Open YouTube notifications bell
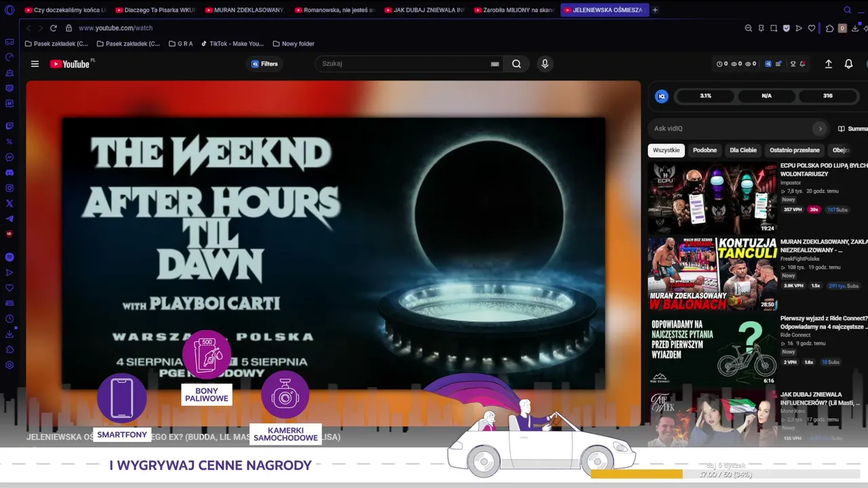This screenshot has height=488, width=868. click(x=848, y=64)
